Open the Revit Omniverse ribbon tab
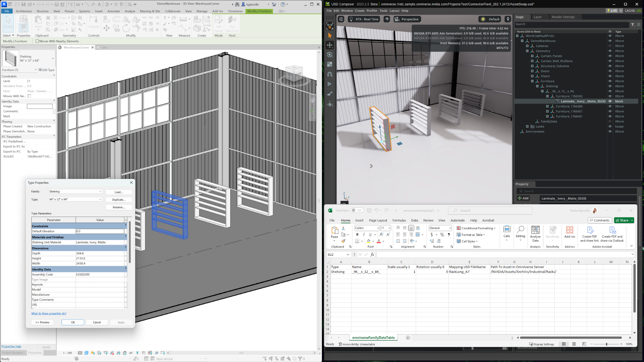This screenshot has width=644, height=362. click(235, 11)
